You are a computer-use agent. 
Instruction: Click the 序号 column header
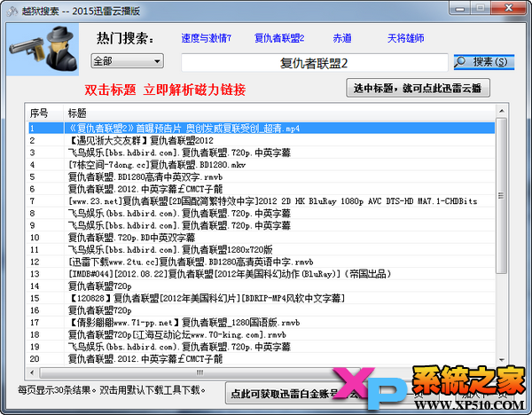(x=45, y=113)
